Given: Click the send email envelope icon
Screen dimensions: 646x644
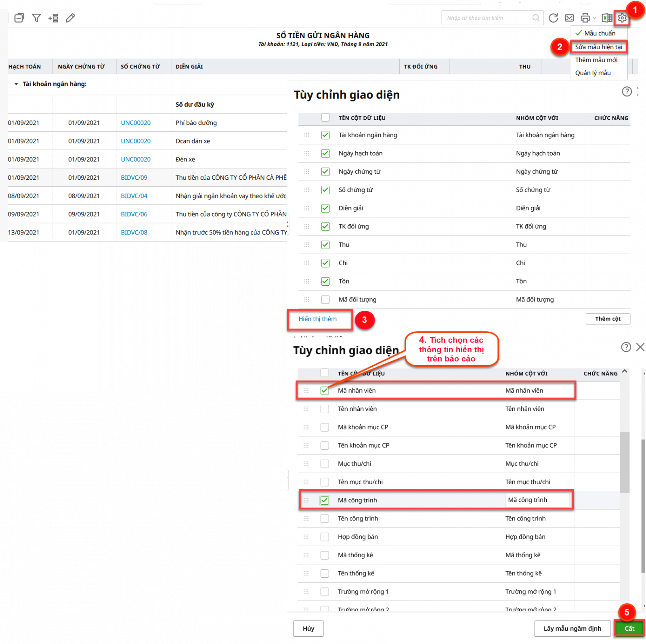Looking at the screenshot, I should click(569, 18).
